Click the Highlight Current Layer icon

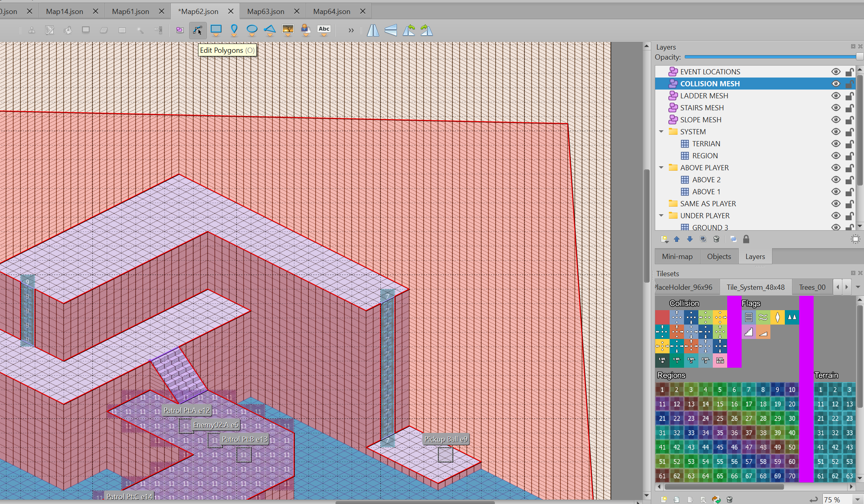pyautogui.click(x=855, y=239)
